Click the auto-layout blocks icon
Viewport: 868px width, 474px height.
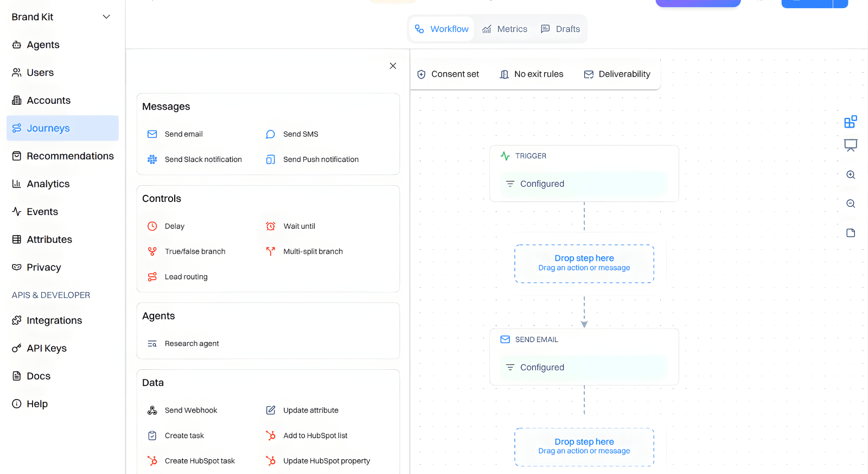coord(850,122)
